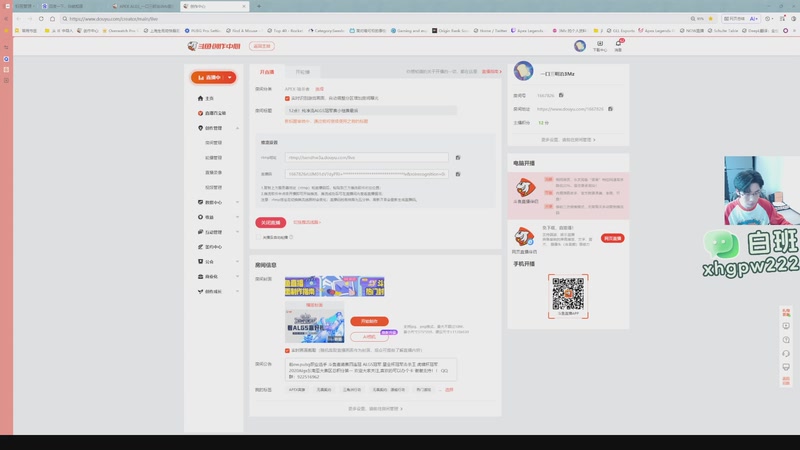800x450 pixels.
Task: Click the red 关闭直播 button
Action: [x=270, y=222]
